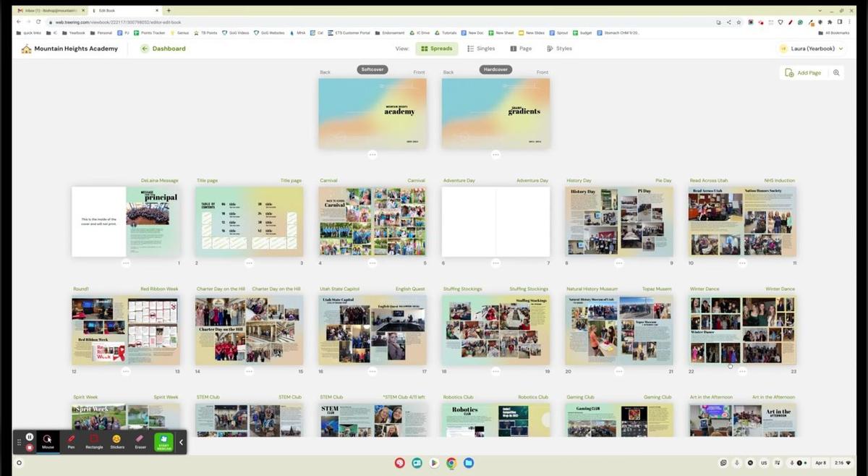Screen dimensions: 868x476
Task: Click the Start Webcam green button
Action: click(x=164, y=441)
